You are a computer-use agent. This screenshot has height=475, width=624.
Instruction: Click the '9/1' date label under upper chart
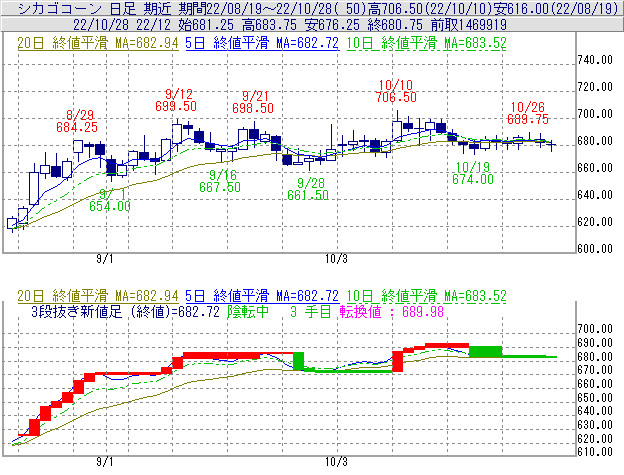pyautogui.click(x=105, y=259)
